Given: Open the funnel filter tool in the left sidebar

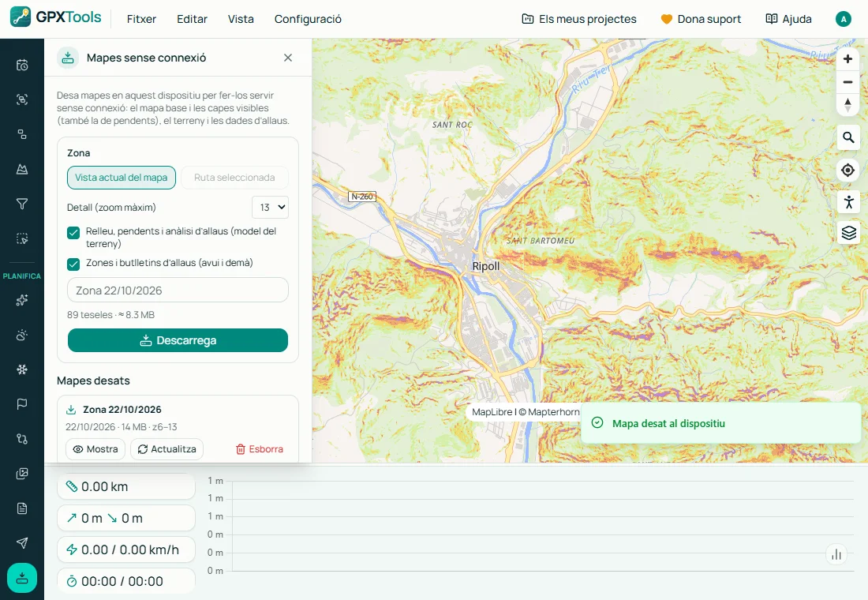Looking at the screenshot, I should point(22,204).
